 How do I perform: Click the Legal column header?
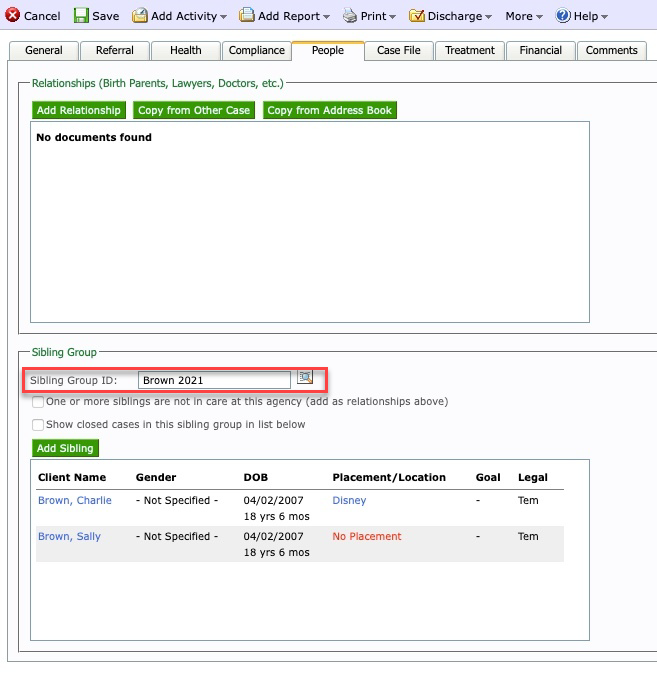pyautogui.click(x=533, y=477)
